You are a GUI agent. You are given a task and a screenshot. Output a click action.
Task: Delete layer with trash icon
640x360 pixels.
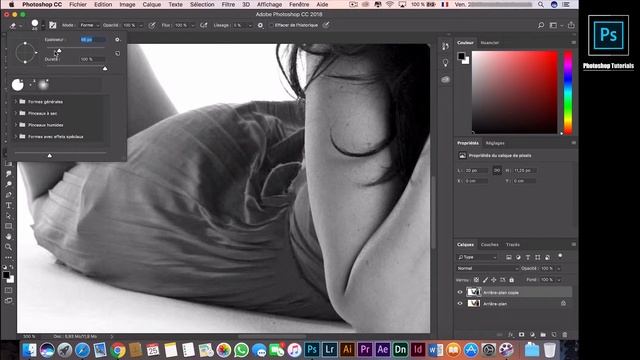(565, 335)
